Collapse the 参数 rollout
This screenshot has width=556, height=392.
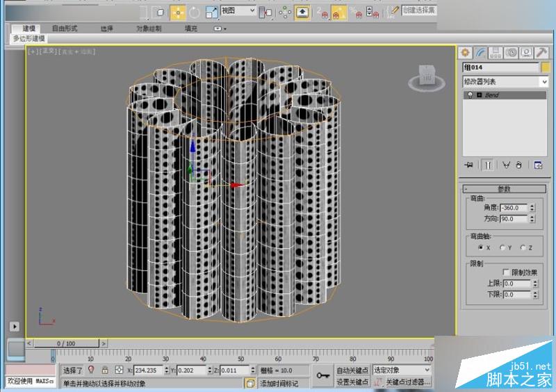505,188
